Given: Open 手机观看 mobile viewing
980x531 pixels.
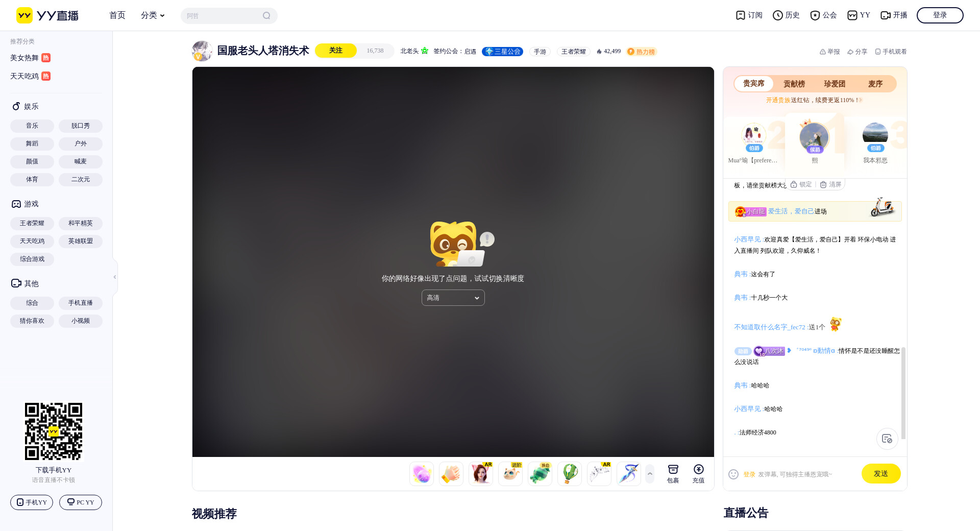Looking at the screenshot, I should 891,52.
